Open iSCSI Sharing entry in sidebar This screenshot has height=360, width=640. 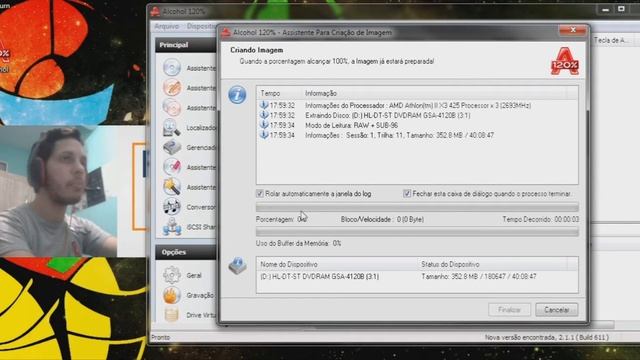tap(189, 227)
